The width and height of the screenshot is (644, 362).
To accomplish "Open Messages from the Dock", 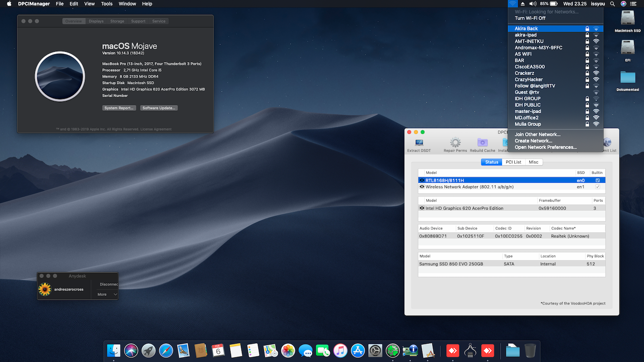I will click(x=305, y=350).
